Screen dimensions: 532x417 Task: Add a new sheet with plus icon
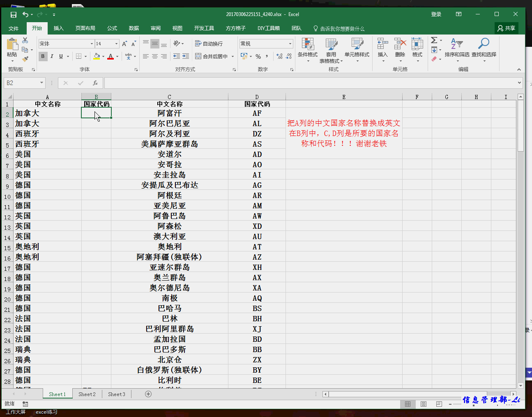tap(148, 394)
